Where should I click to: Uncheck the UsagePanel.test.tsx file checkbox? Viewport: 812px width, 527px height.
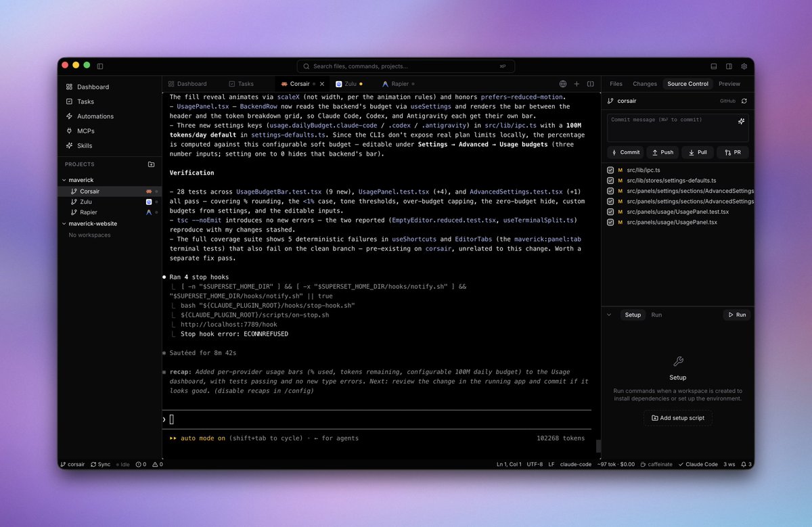(x=611, y=212)
